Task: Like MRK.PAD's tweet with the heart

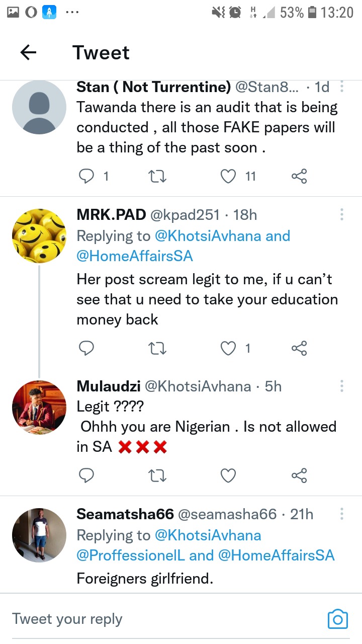Action: [x=229, y=348]
